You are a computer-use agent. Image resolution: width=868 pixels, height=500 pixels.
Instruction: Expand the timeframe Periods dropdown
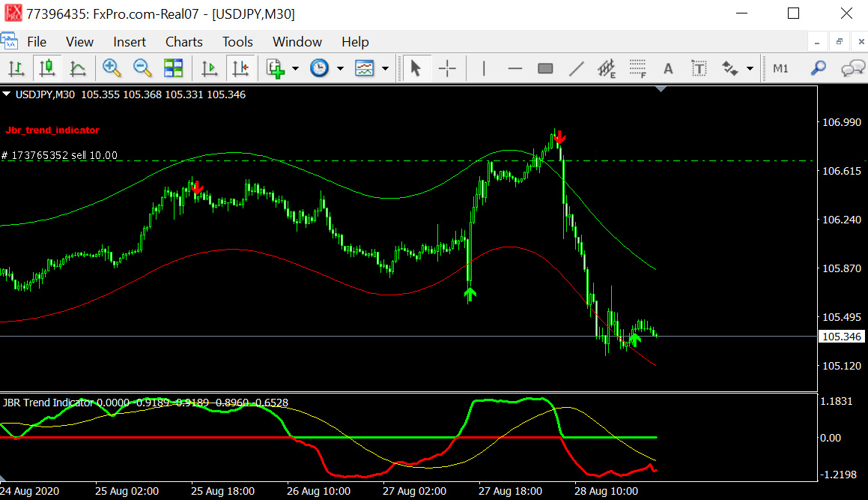click(339, 68)
